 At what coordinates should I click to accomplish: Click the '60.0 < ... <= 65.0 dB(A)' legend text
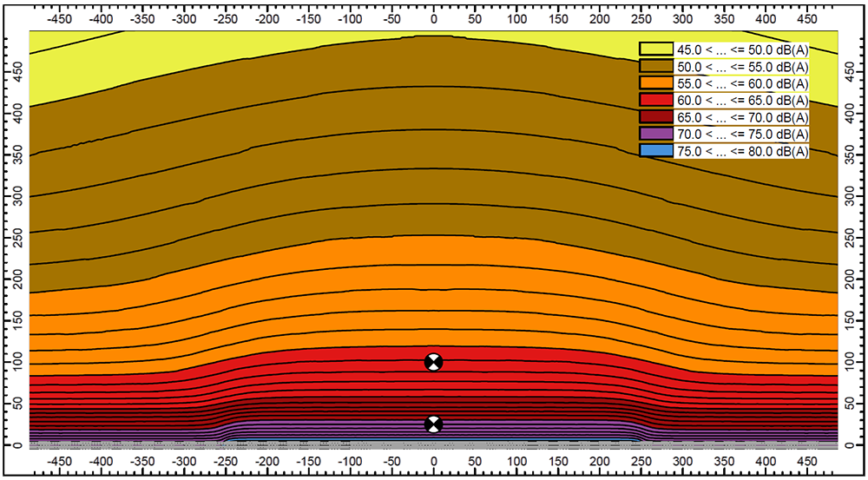click(742, 100)
